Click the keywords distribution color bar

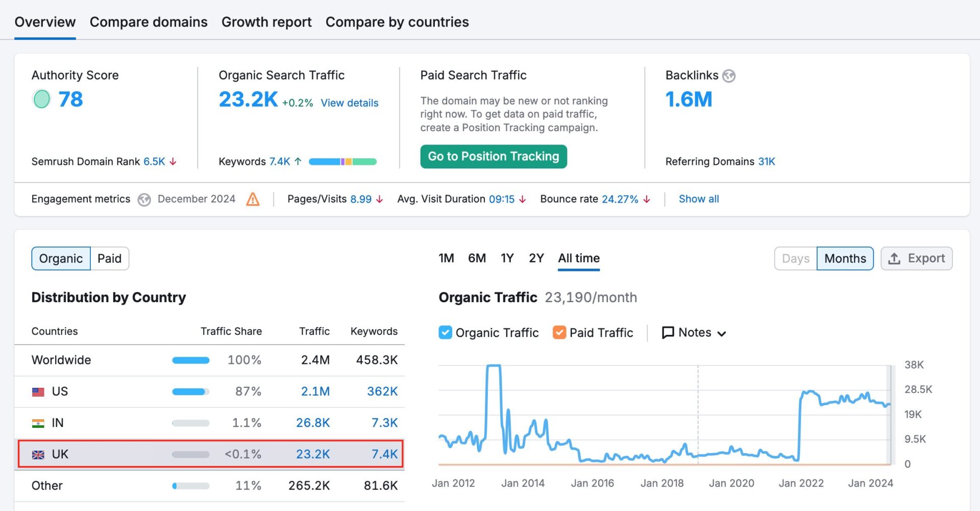[x=342, y=162]
